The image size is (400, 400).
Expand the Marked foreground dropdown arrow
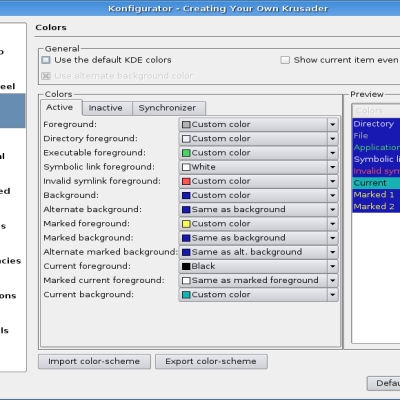(332, 224)
